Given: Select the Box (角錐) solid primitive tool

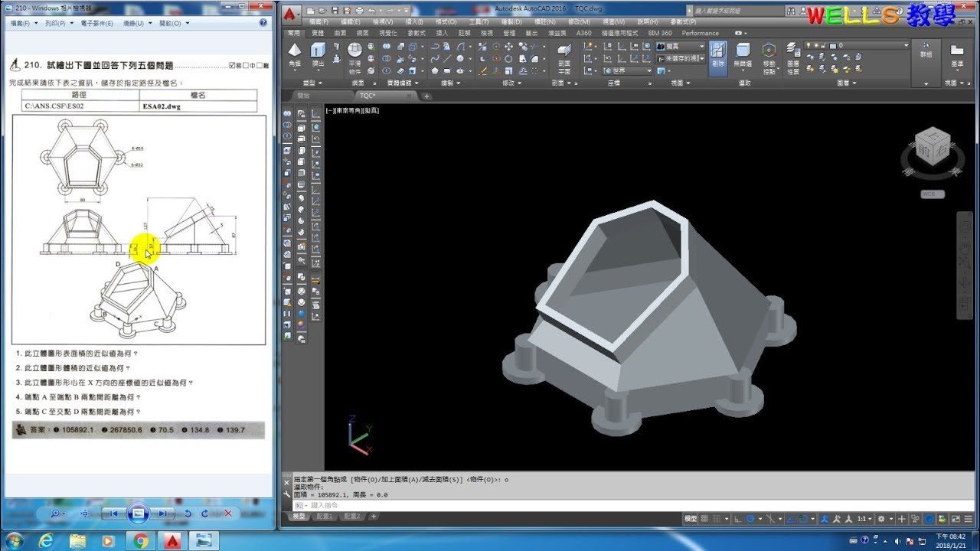Looking at the screenshot, I should tap(295, 55).
